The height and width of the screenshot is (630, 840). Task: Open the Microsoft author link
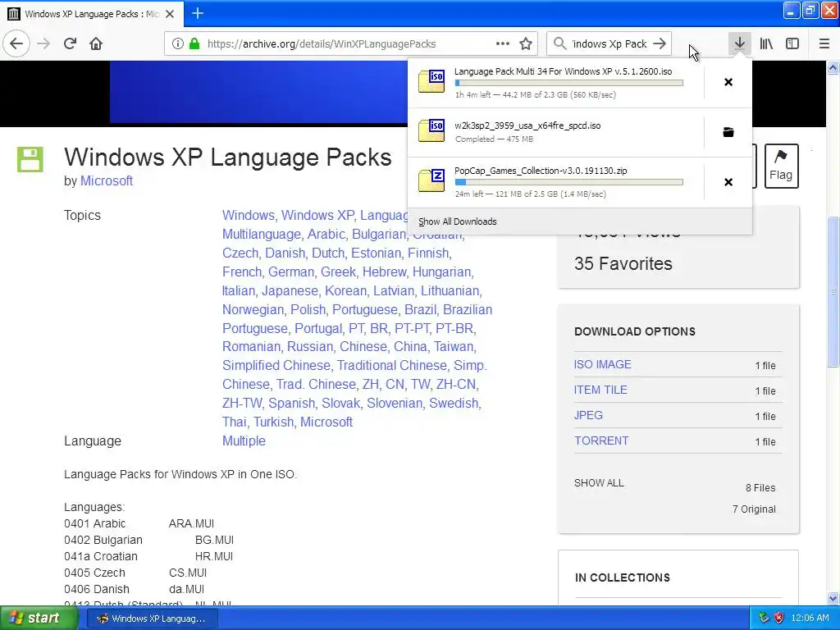click(107, 180)
